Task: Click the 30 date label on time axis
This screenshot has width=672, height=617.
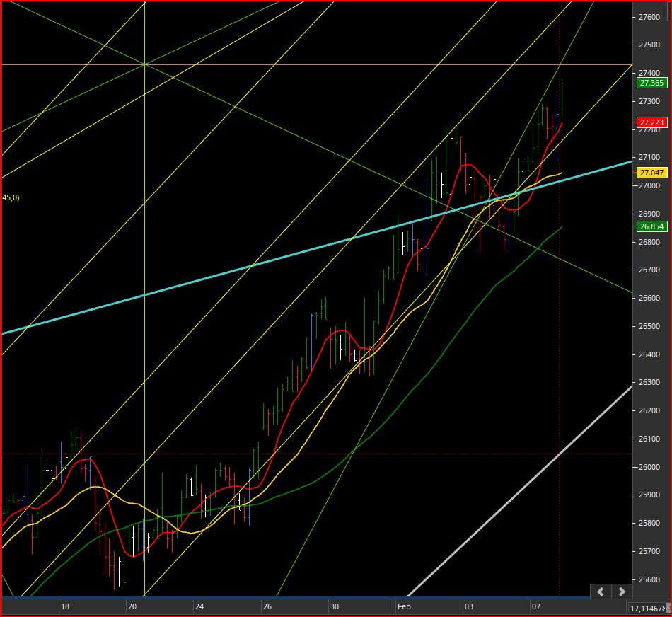Action: click(x=335, y=606)
